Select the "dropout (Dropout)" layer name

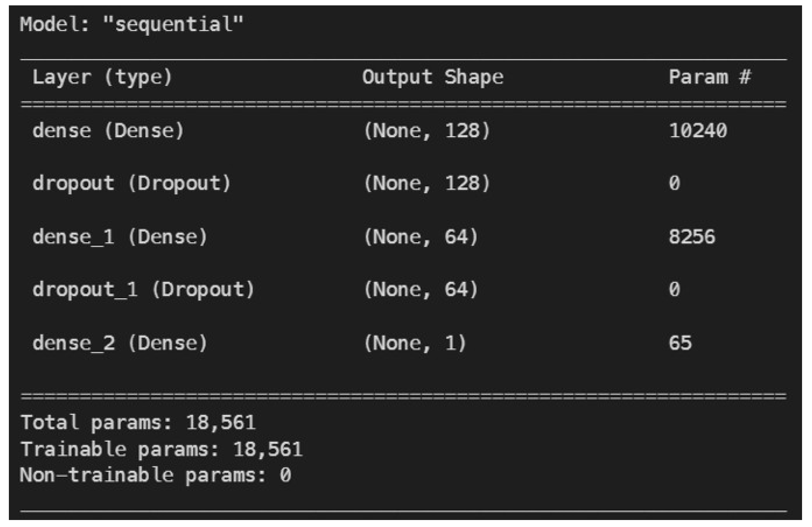(x=132, y=183)
